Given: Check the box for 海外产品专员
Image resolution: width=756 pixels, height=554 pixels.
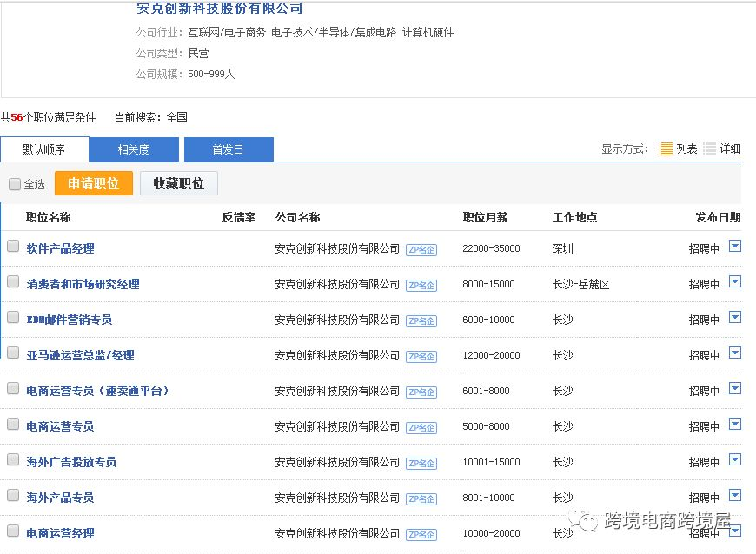Looking at the screenshot, I should (13, 496).
